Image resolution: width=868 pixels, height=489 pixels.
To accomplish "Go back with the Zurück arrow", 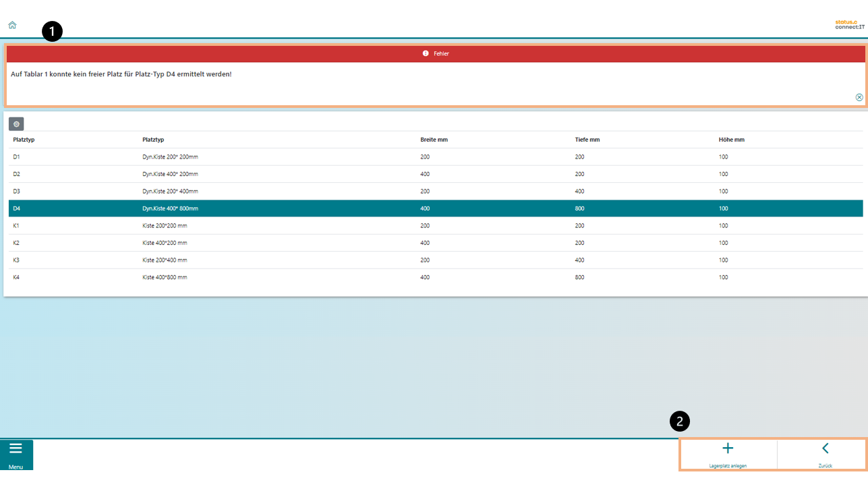I will click(825, 449).
